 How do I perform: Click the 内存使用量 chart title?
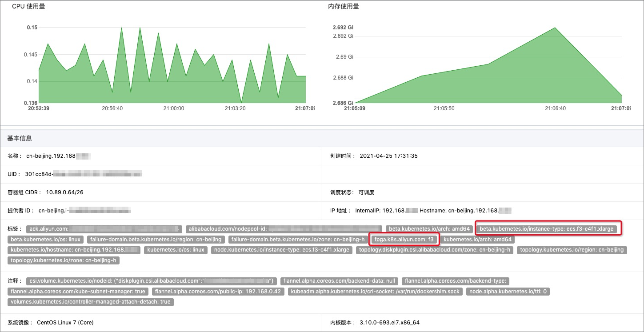click(344, 7)
